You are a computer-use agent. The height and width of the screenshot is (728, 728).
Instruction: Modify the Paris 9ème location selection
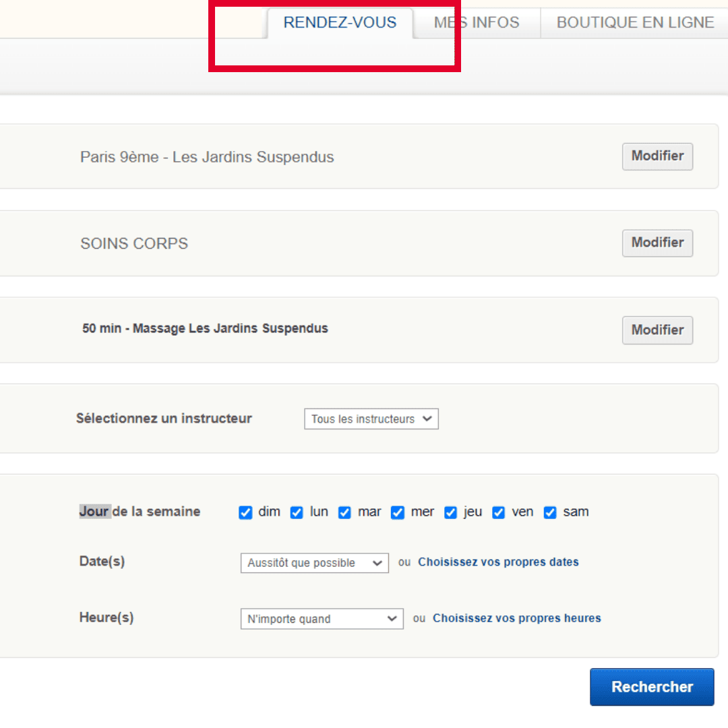click(x=657, y=156)
